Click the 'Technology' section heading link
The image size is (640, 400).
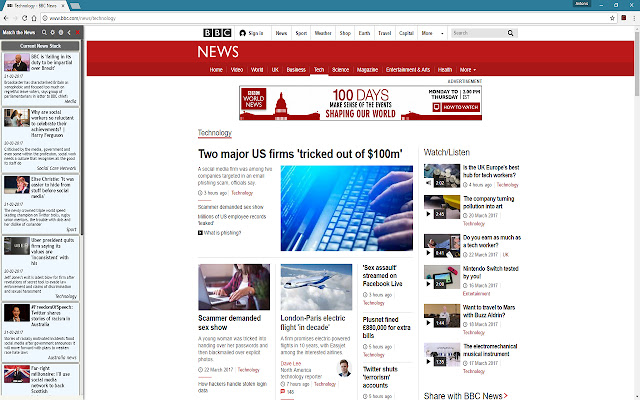[215, 133]
